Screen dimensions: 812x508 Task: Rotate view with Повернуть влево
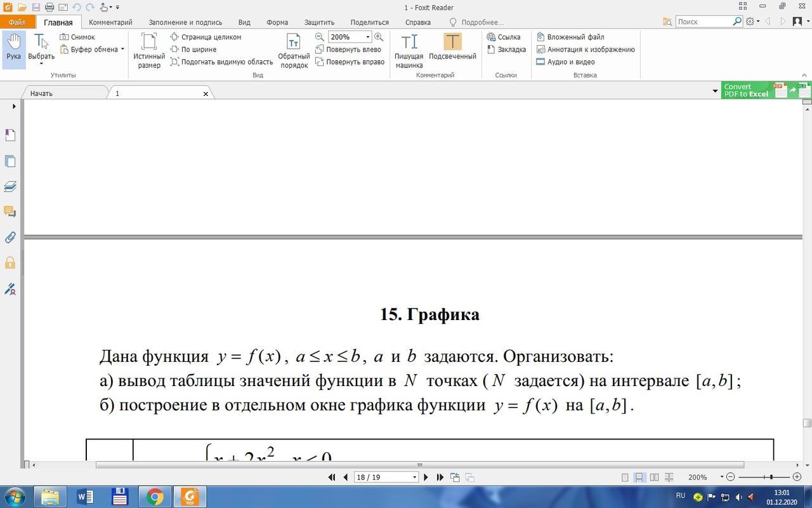point(348,50)
